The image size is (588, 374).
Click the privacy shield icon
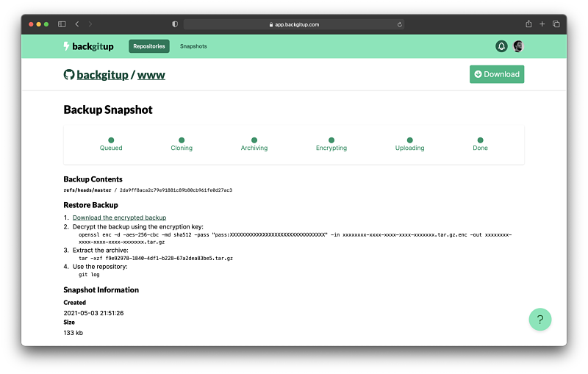point(175,24)
